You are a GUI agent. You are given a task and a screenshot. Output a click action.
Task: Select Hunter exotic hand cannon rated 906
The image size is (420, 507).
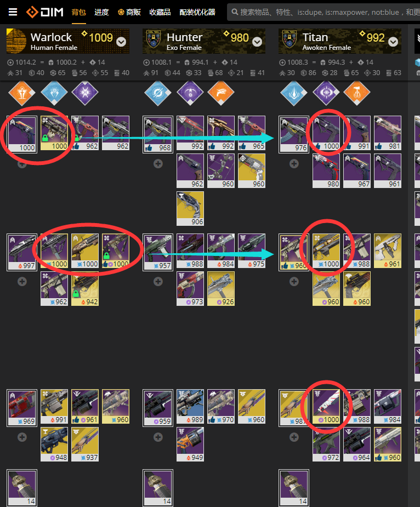pos(190,209)
